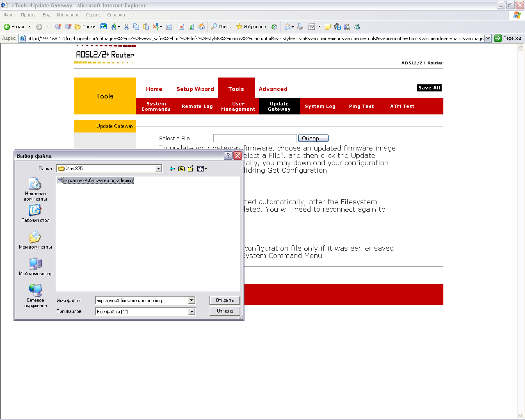
Task: Go to the router Home tab
Action: [154, 89]
